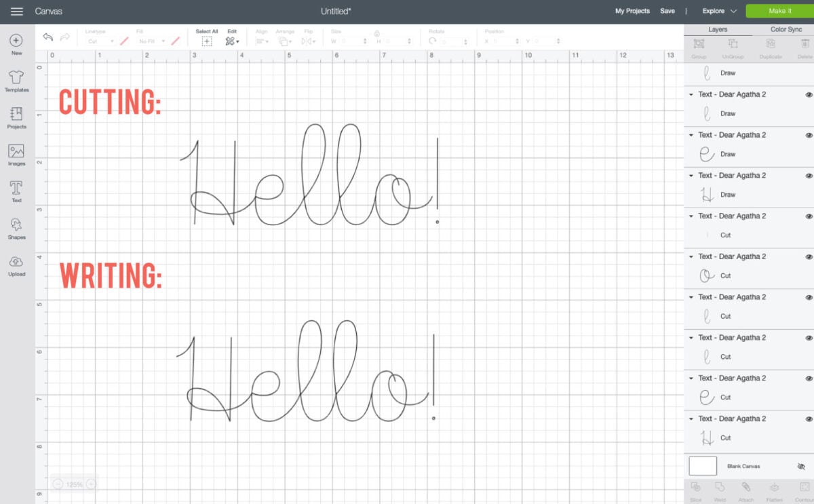This screenshot has width=814, height=504.
Task: Click the Select All icon
Action: [x=207, y=41]
